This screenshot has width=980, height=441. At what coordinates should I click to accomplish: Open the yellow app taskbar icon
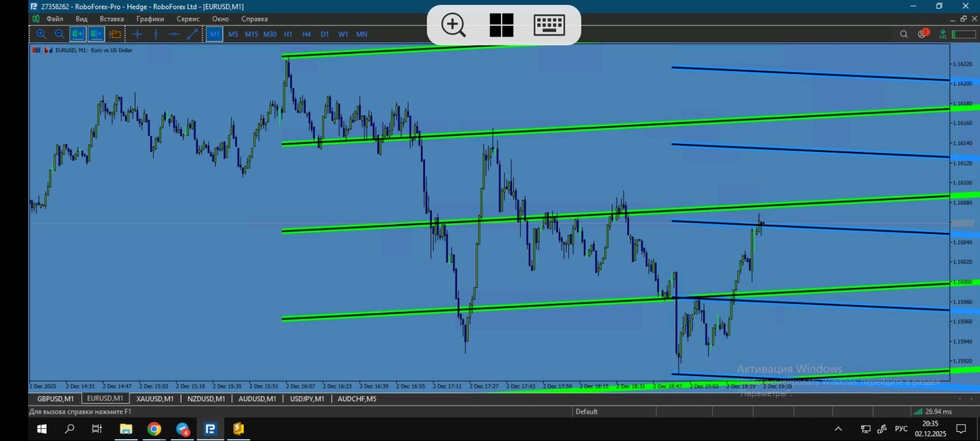[238, 429]
